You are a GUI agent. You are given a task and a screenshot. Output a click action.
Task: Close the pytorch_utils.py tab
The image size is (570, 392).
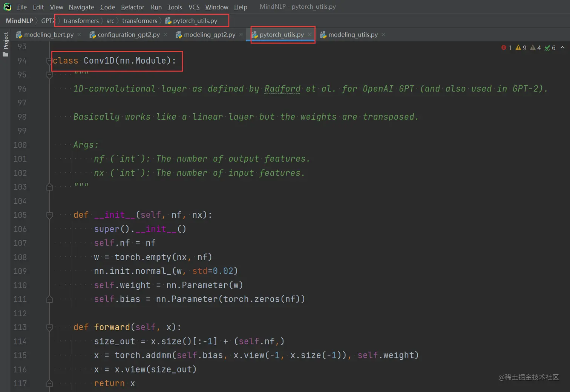[x=310, y=35]
